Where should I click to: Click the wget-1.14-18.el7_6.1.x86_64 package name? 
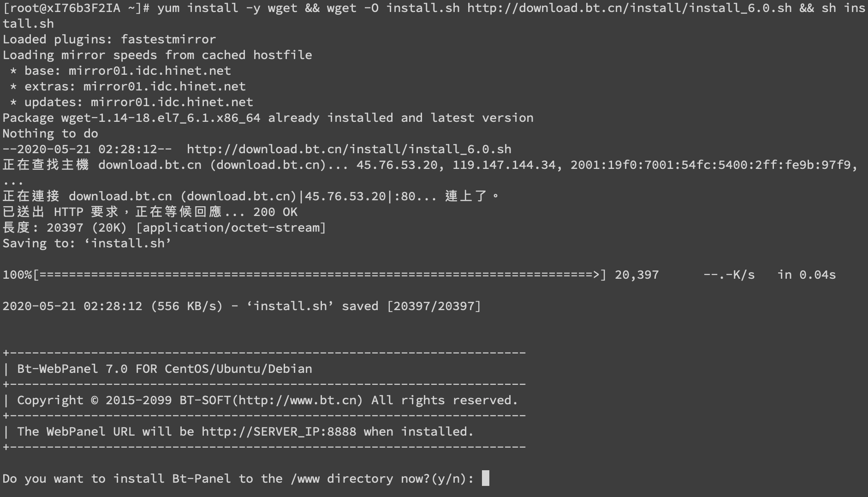point(161,118)
